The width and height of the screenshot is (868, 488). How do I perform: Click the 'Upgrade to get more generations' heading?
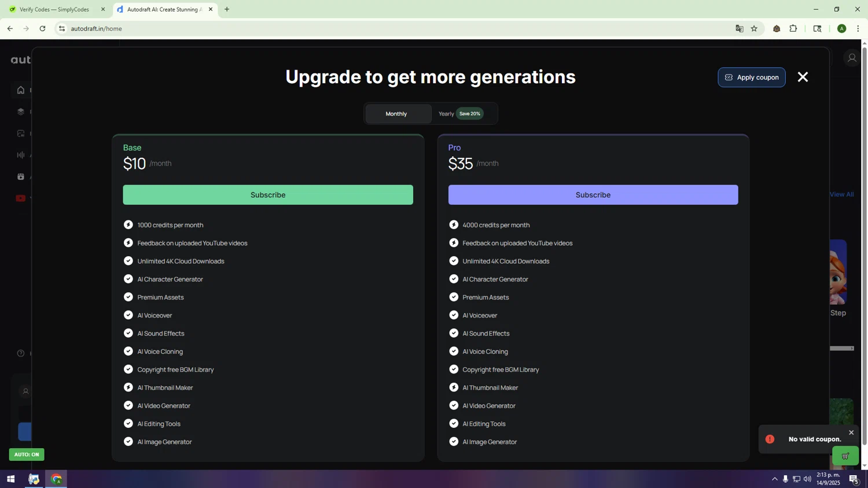pyautogui.click(x=431, y=77)
